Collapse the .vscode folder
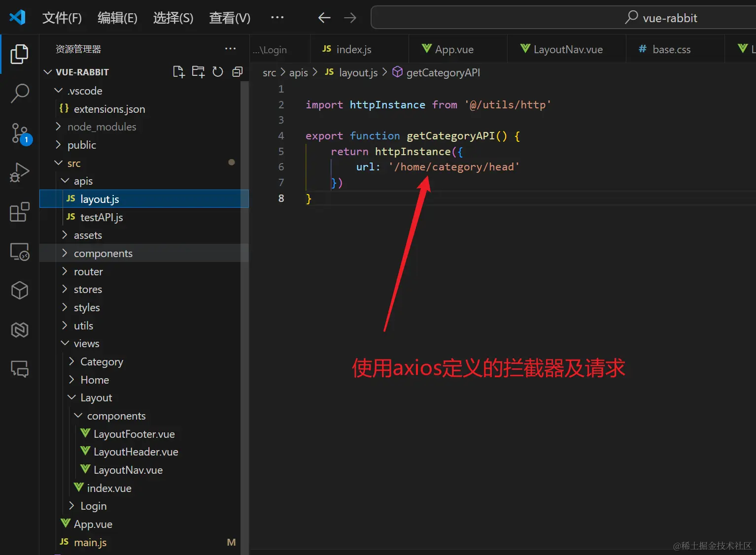The height and width of the screenshot is (555, 756). click(58, 91)
